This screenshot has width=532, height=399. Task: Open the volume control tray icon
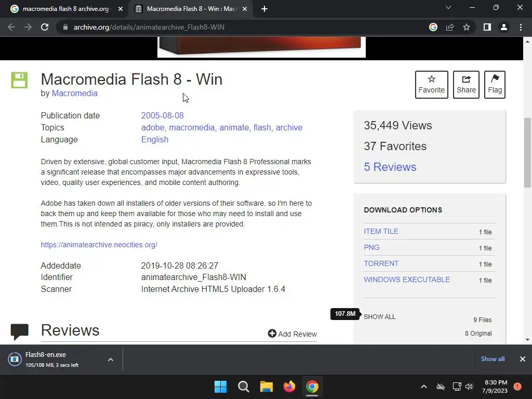[469, 387]
